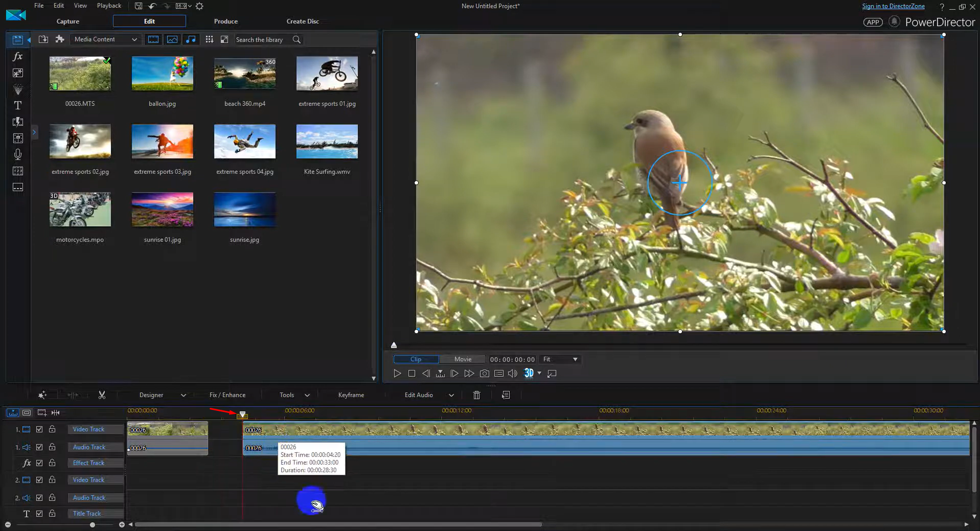This screenshot has width=980, height=531.
Task: Click the scissors split icon above the timeline
Action: coord(102,395)
